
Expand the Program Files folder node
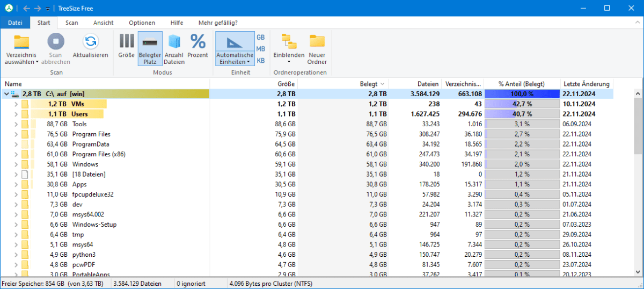16,134
